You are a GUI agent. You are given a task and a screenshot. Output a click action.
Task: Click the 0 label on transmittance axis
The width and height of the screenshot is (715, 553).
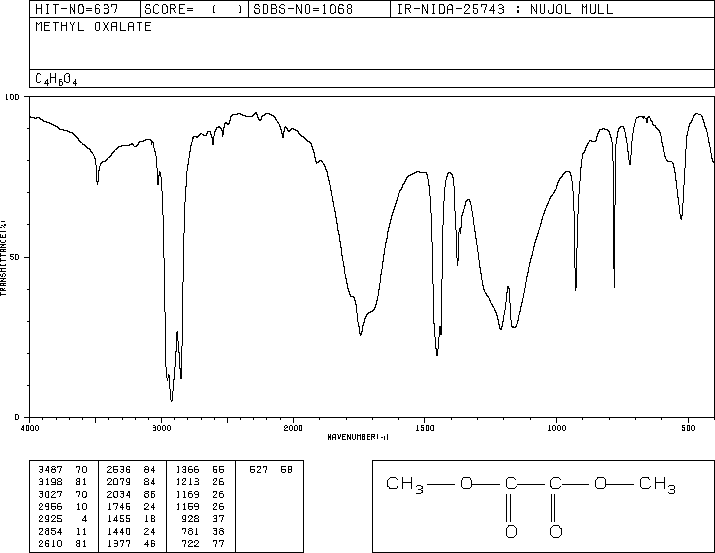tap(17, 417)
